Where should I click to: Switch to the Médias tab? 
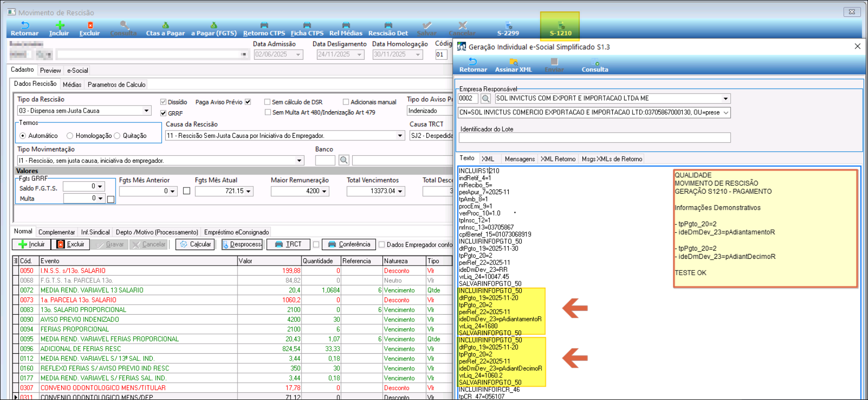click(x=72, y=84)
